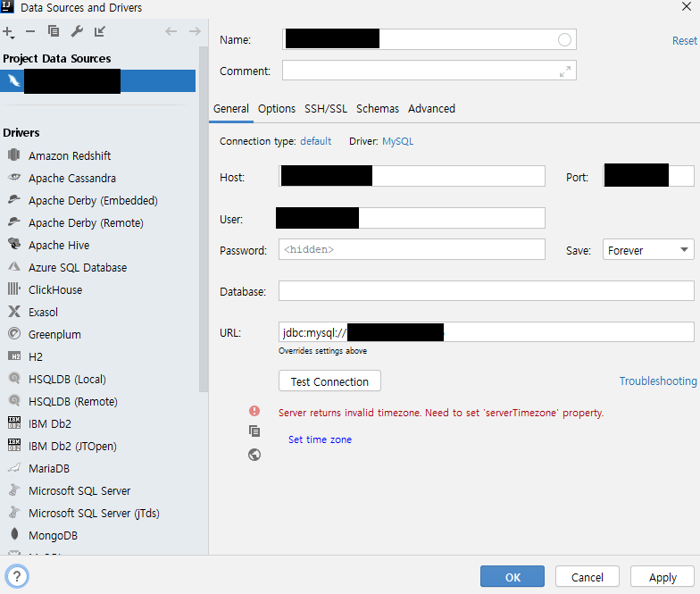
Task: Close the Data Sources and Drivers dialog
Action: [x=686, y=7]
